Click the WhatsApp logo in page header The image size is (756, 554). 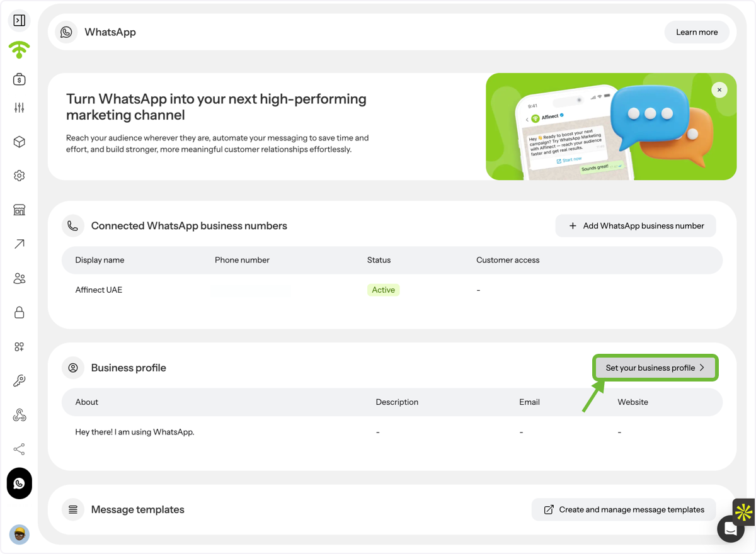point(66,32)
